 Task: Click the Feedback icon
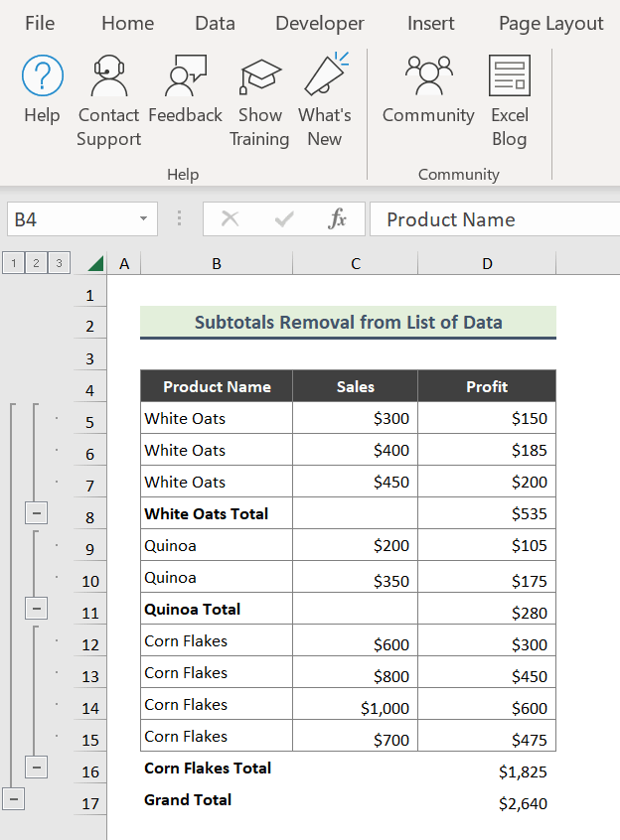point(185,76)
